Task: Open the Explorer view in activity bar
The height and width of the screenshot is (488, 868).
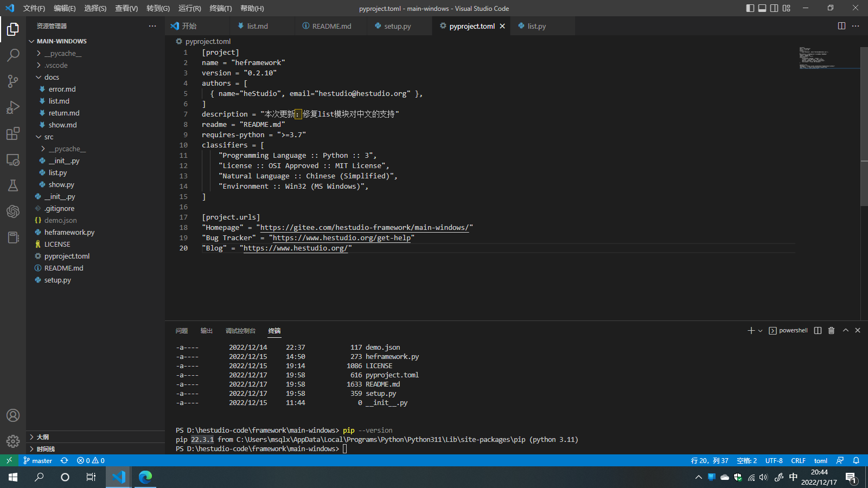Action: (13, 29)
